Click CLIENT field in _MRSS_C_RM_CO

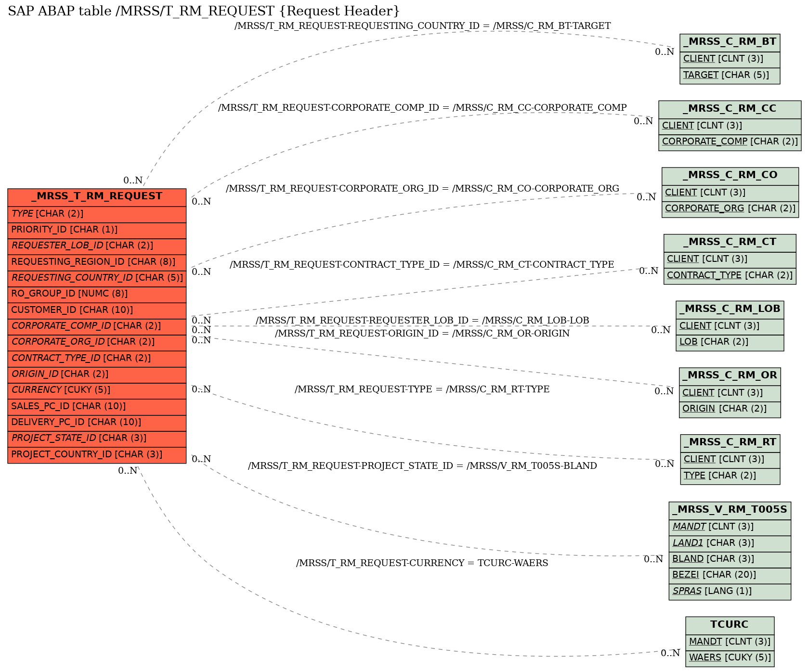730,193
